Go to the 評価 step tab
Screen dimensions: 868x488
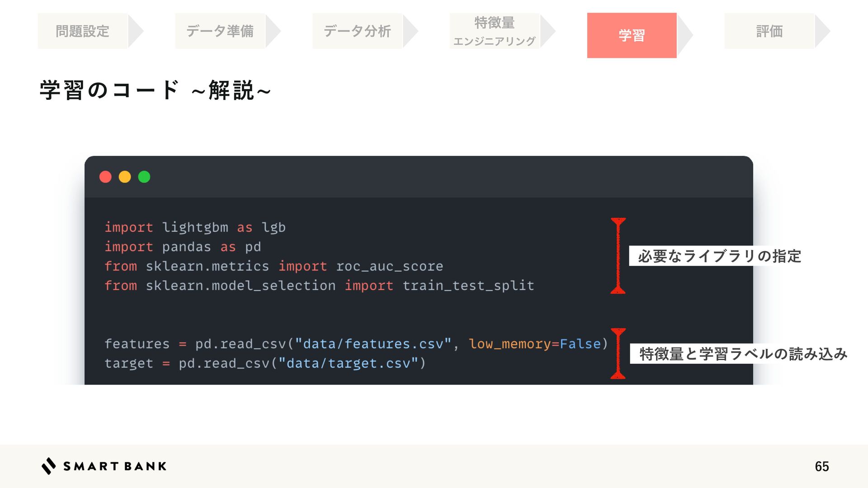[x=769, y=31]
